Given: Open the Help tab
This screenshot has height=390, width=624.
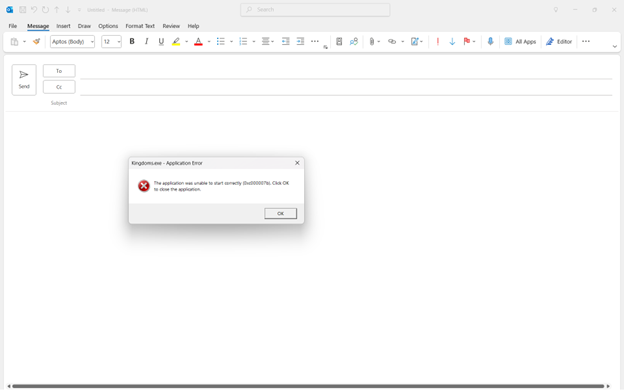Looking at the screenshot, I should click(x=193, y=26).
